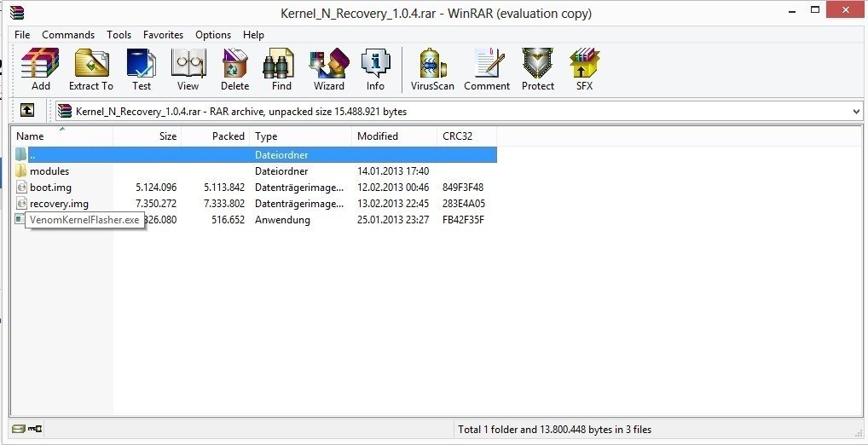Sort by the Modified column header
The height and width of the screenshot is (445, 868).
394,136
